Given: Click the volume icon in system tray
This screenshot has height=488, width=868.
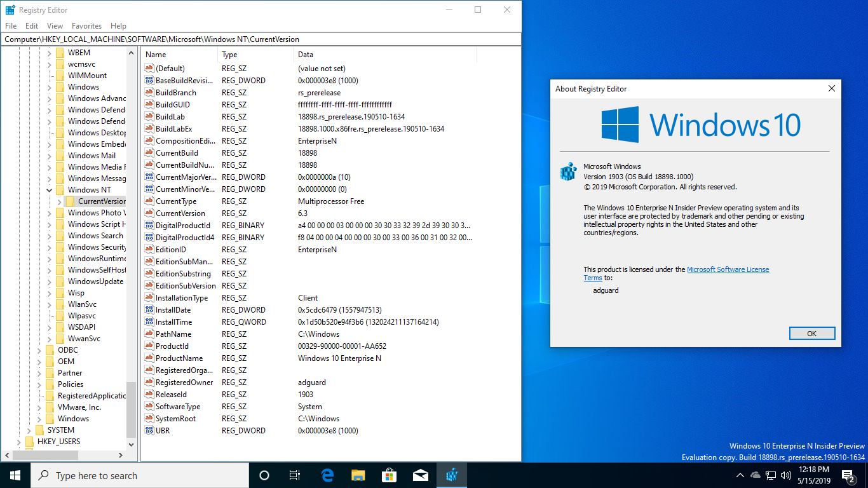Looking at the screenshot, I should click(785, 475).
